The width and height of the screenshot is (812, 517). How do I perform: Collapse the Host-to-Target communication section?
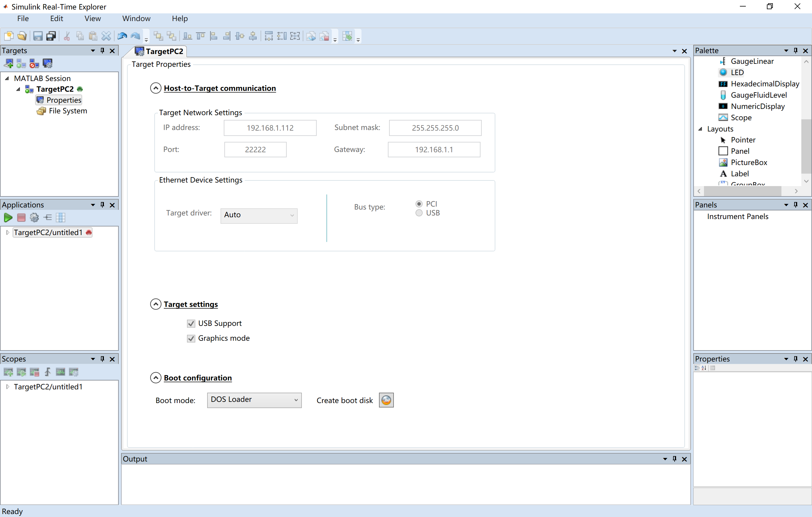(x=156, y=88)
